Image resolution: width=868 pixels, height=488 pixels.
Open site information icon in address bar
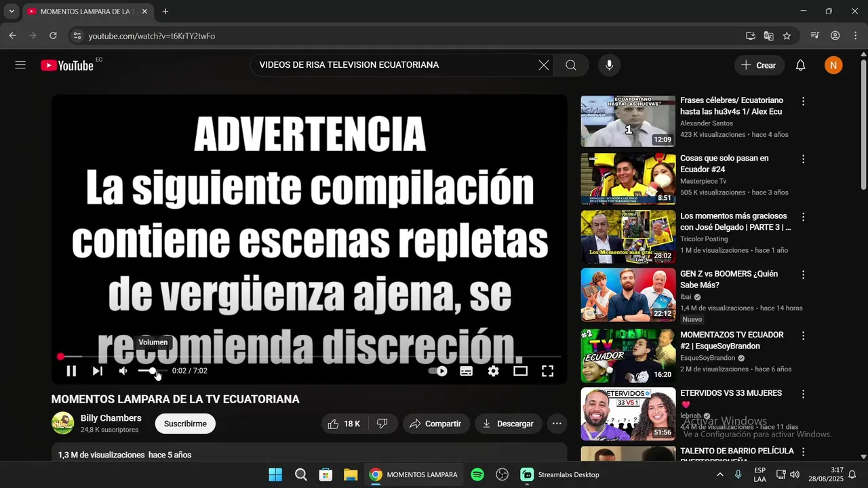[x=77, y=36]
